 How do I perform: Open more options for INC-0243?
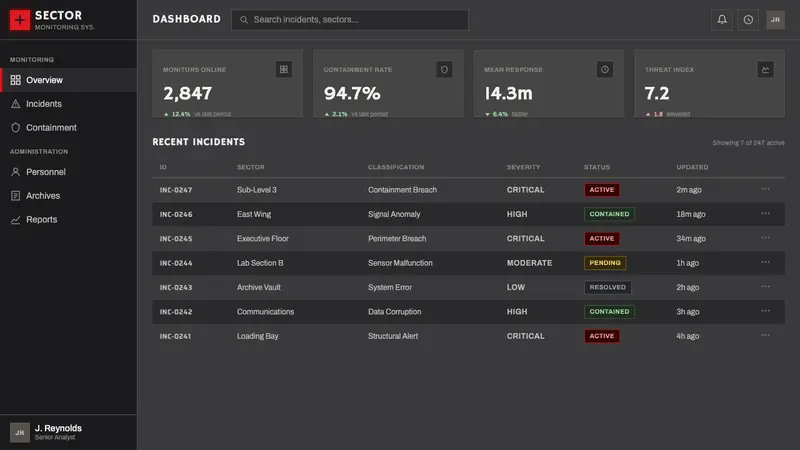click(765, 287)
